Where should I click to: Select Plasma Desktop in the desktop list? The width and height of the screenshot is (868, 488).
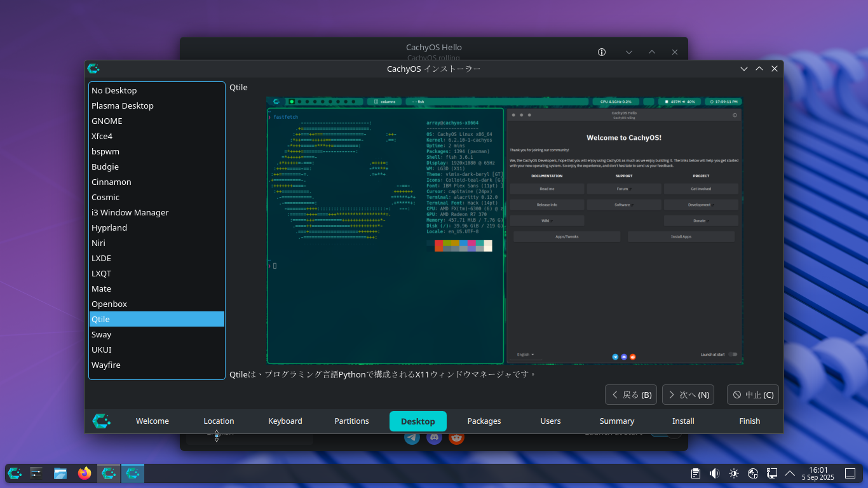tap(123, 105)
